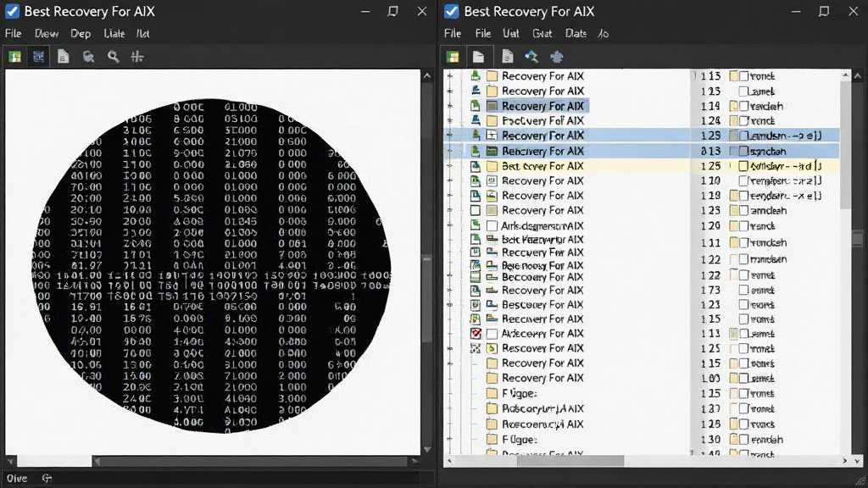Viewport: 868px width, 488px height.
Task: Open the Dats menu in the right window
Action: (x=576, y=33)
